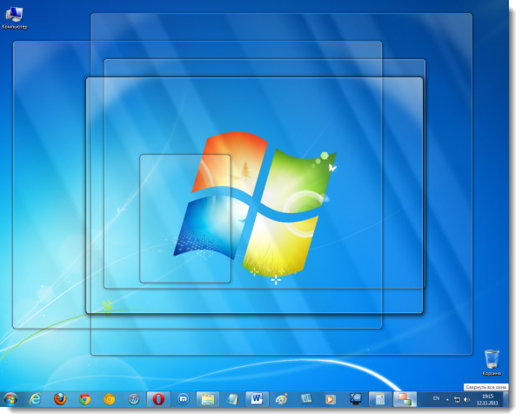Open the Компьютер desktop icon
Image resolution: width=522 pixels, height=420 pixels.
coord(14,17)
